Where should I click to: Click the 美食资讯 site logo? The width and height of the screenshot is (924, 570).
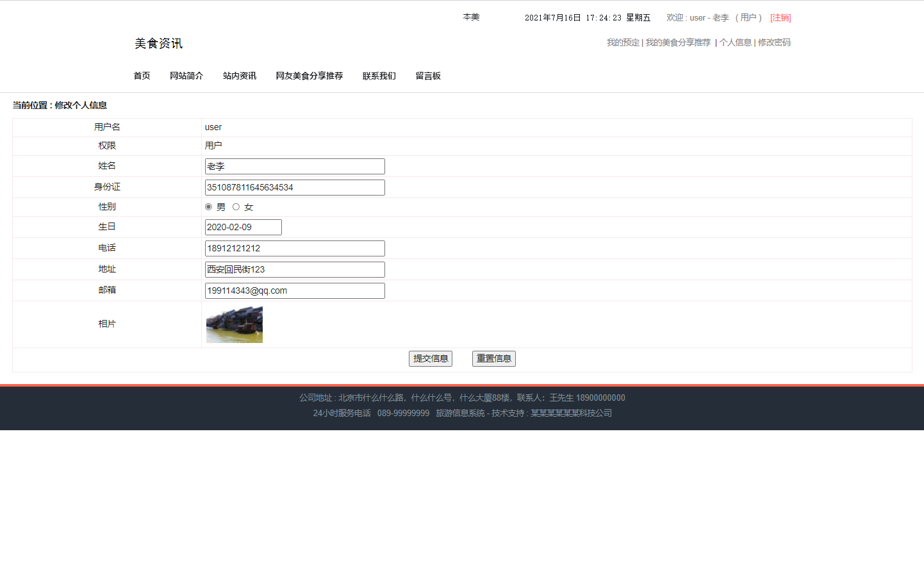point(158,43)
